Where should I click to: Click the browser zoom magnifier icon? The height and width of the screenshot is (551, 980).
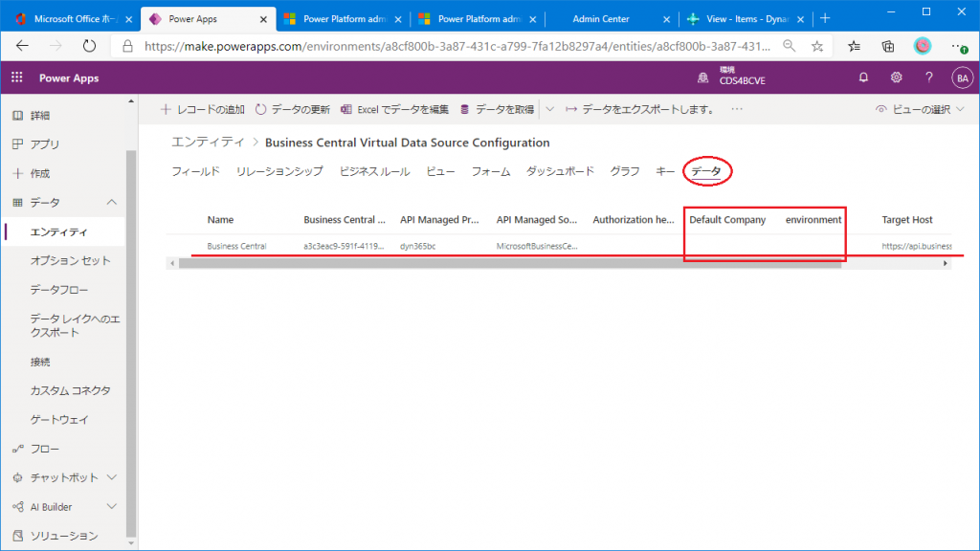click(x=790, y=46)
